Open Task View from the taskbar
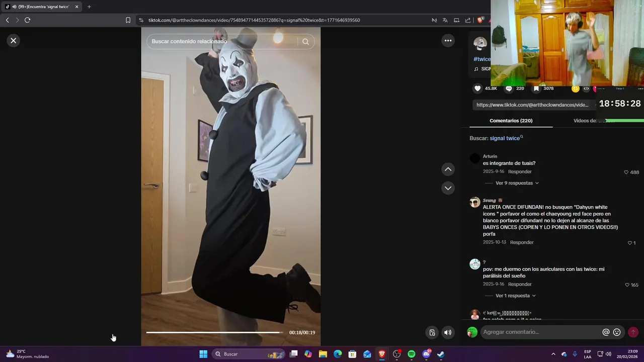This screenshot has height=362, width=644. (x=294, y=354)
